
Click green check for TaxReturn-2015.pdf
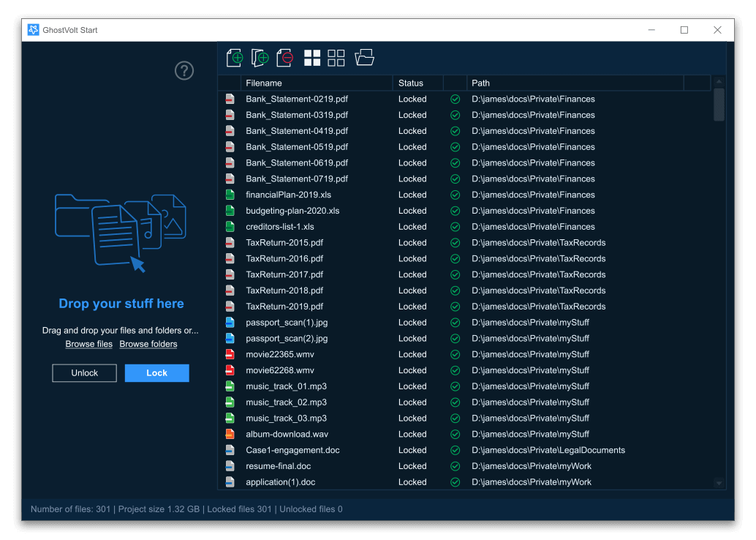[x=456, y=243]
